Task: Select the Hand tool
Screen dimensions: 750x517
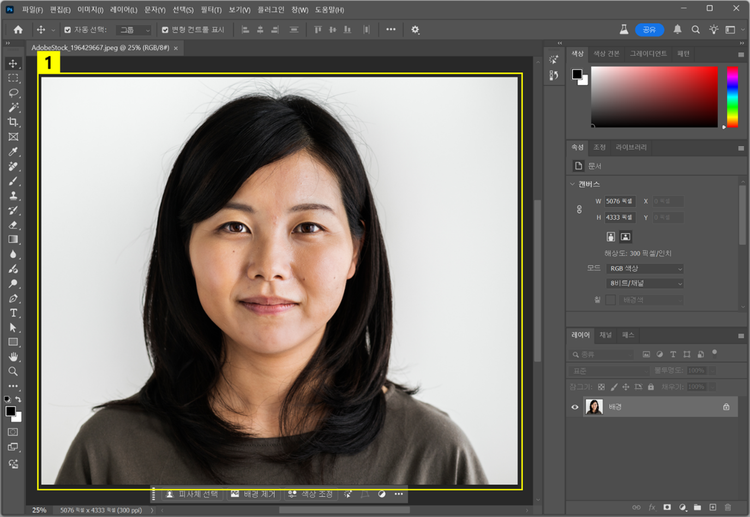Action: coord(13,357)
